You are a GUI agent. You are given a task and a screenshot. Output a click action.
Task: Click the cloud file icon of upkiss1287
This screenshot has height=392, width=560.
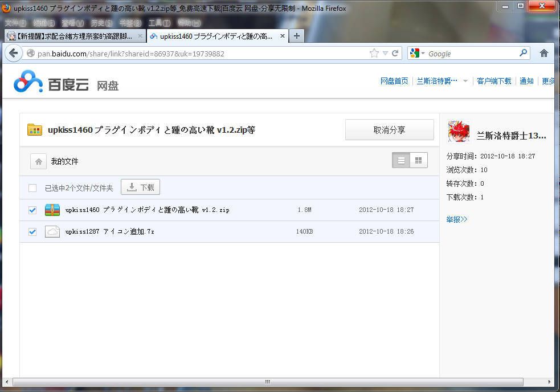coord(52,231)
